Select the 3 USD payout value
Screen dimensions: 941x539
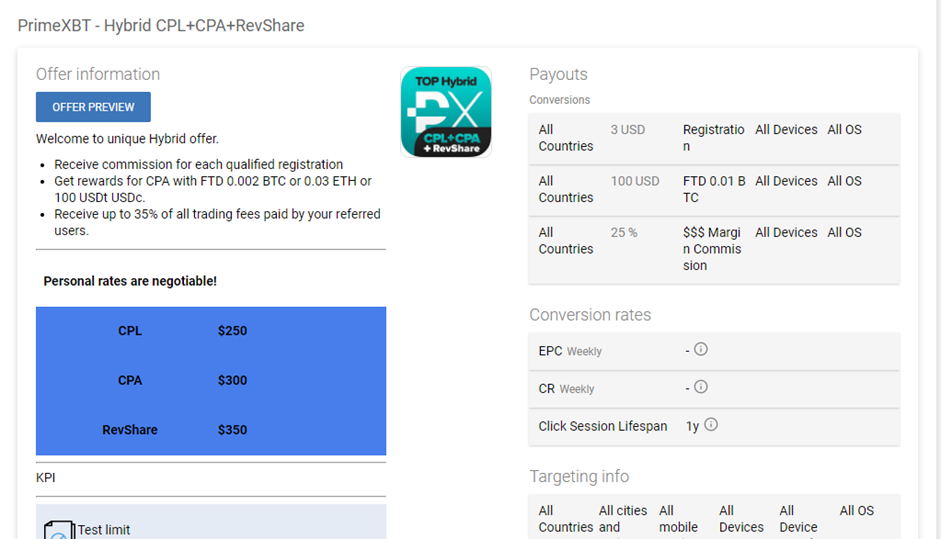[628, 130]
